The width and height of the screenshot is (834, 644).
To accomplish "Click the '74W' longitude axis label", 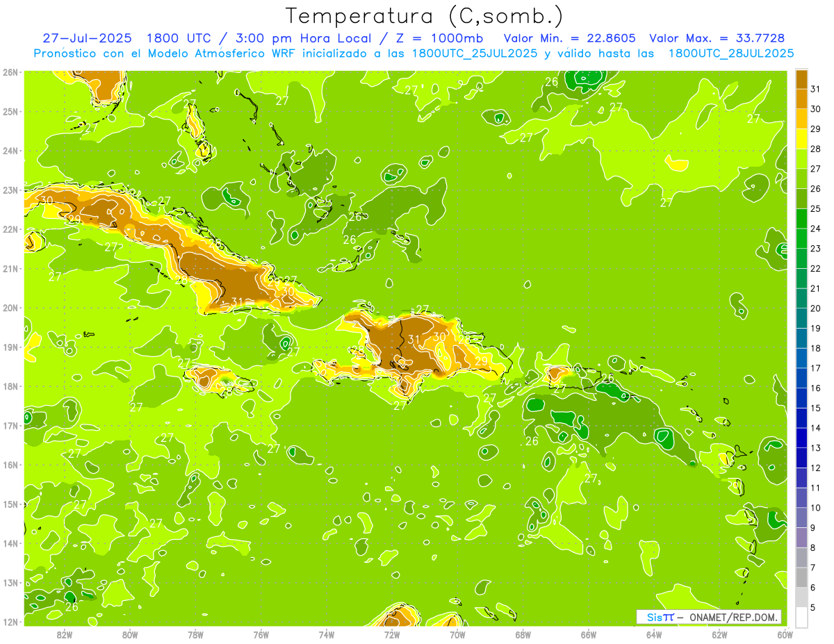I will tap(327, 634).
